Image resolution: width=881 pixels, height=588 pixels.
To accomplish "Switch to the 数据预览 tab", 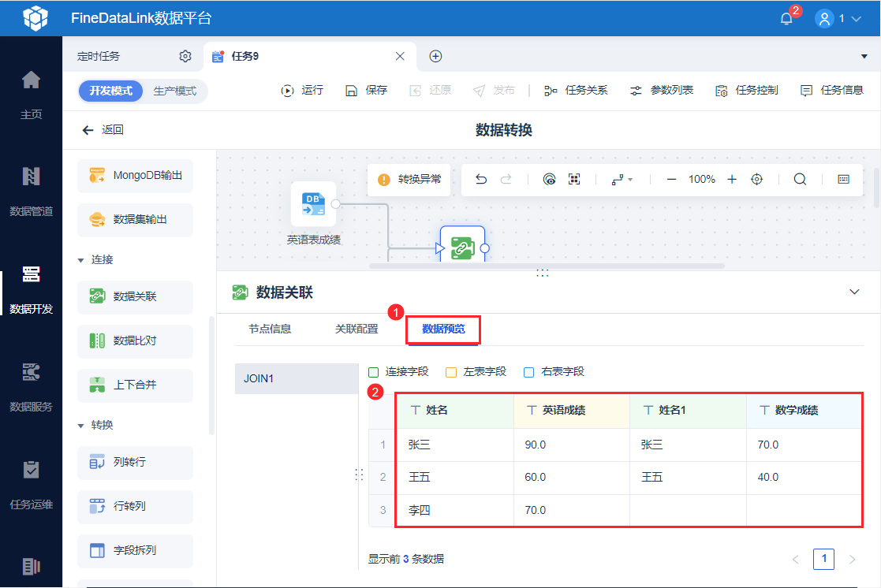I will (x=443, y=329).
